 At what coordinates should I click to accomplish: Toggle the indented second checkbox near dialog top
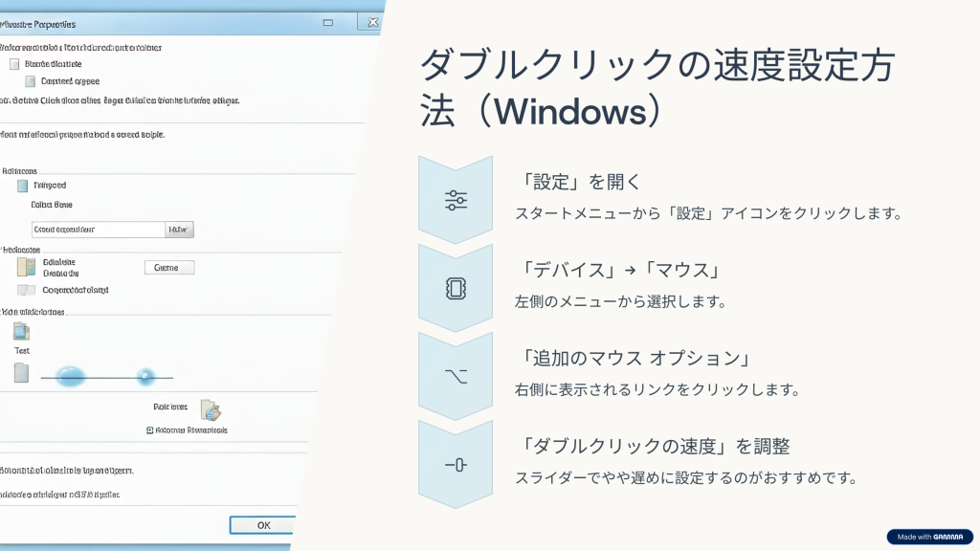point(31,81)
